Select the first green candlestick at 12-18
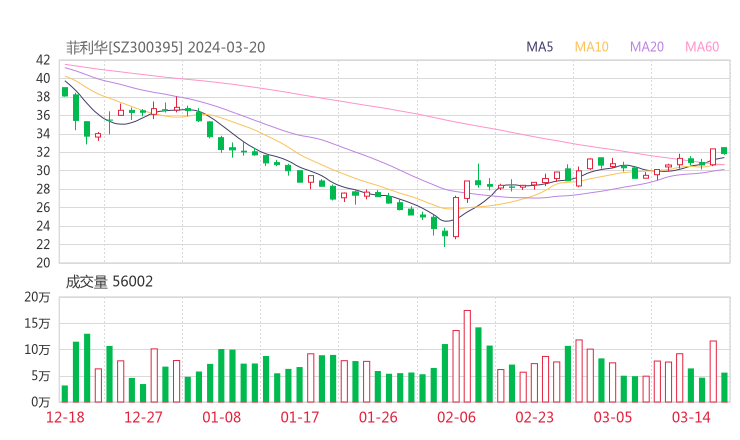 [65, 92]
